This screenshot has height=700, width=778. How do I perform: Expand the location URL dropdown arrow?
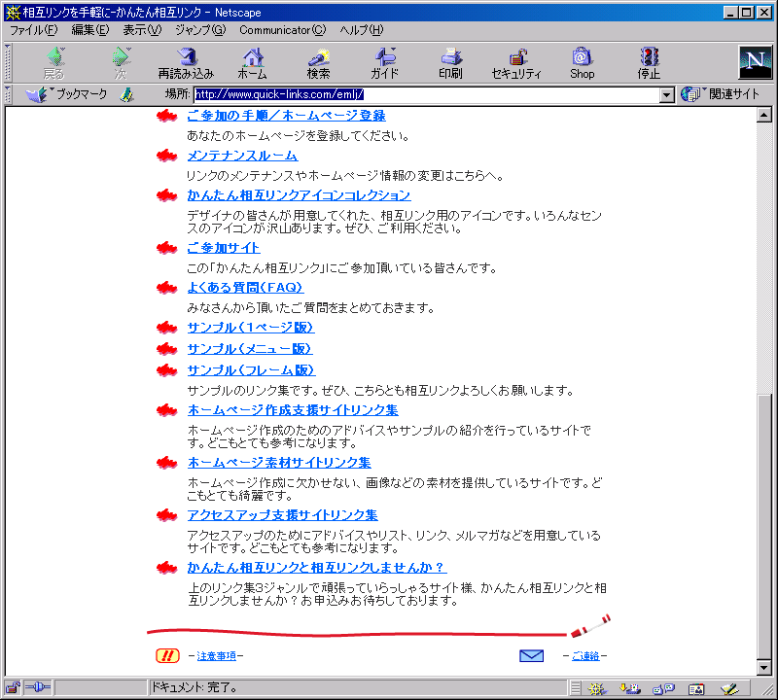[x=667, y=94]
